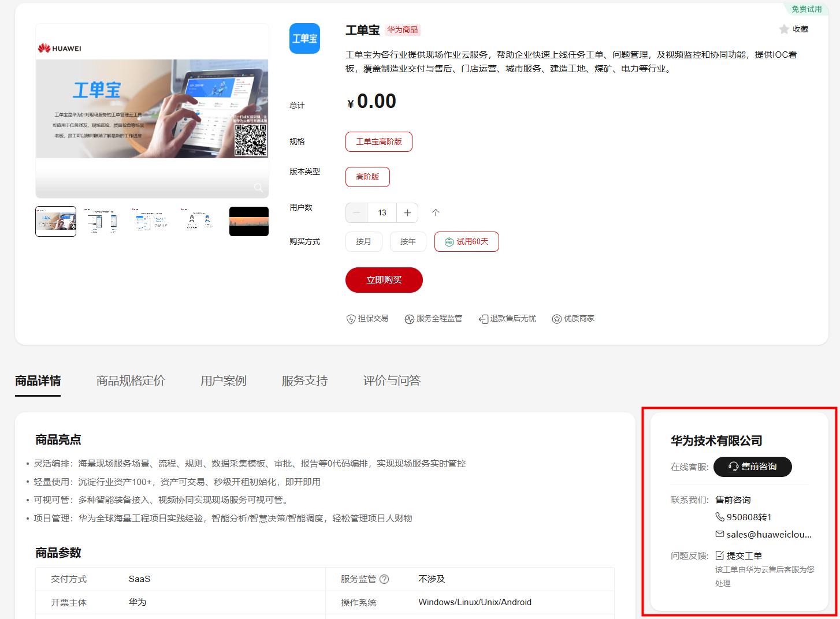Select the dark sunset video thumbnail

tap(249, 222)
